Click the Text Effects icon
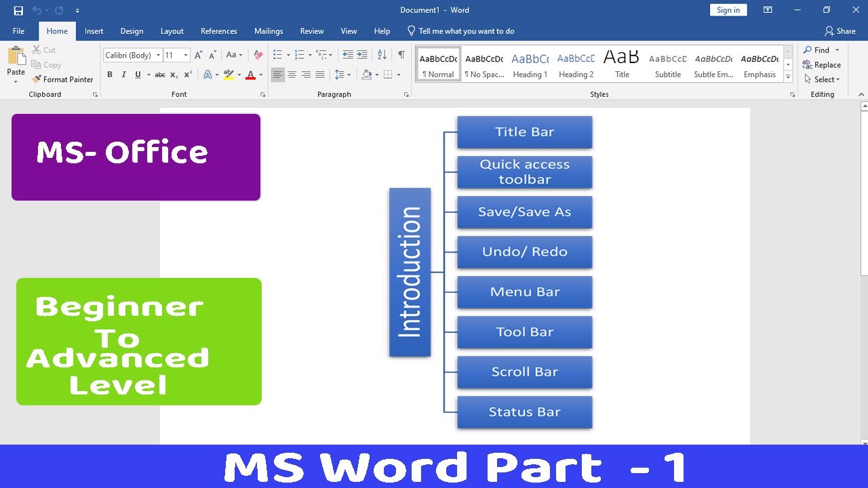Image resolution: width=868 pixels, height=488 pixels. click(208, 75)
